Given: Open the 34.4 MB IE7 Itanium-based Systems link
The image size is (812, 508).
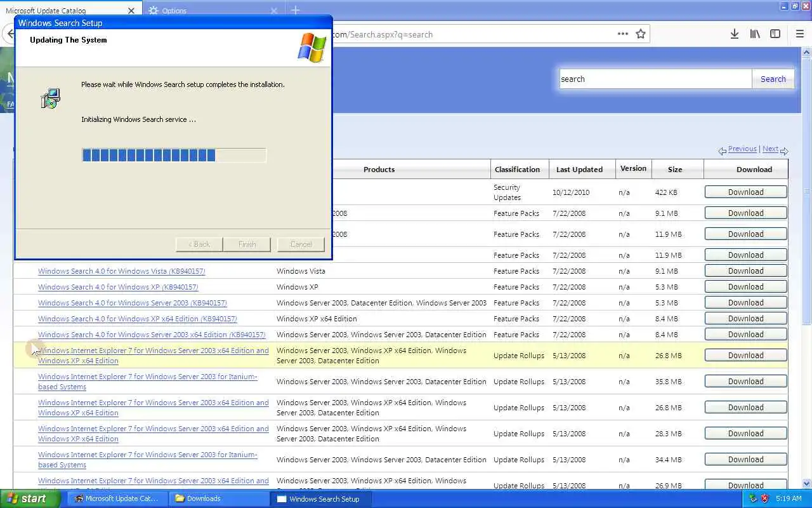Looking at the screenshot, I should pyautogui.click(x=148, y=460).
